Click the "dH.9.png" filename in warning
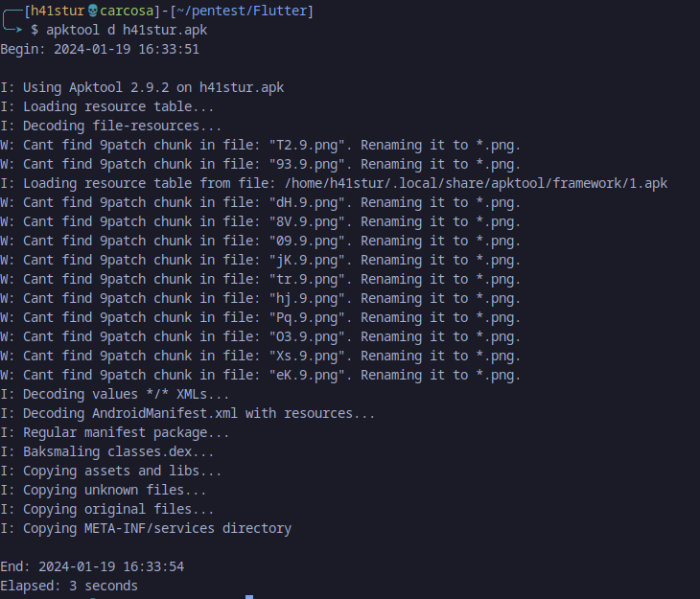Image resolution: width=700 pixels, height=599 pixels. 307,202
